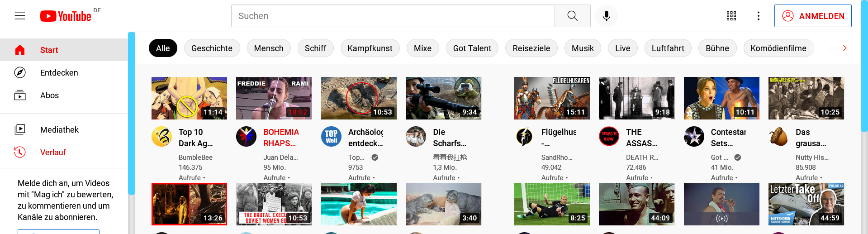Click the Entdecken compass icon
This screenshot has width=868, height=234.
click(20, 72)
